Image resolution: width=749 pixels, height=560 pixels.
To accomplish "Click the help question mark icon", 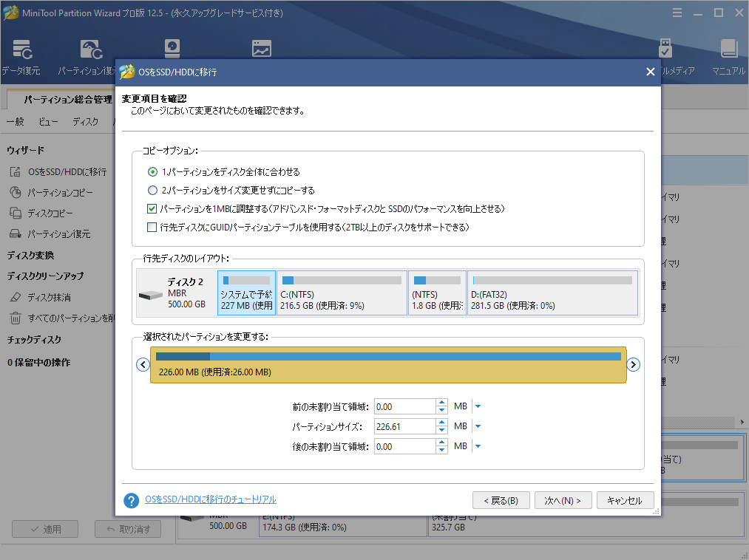I will coord(132,500).
